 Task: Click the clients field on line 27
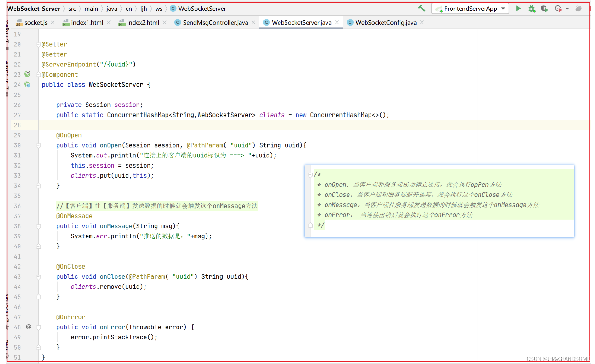[272, 115]
